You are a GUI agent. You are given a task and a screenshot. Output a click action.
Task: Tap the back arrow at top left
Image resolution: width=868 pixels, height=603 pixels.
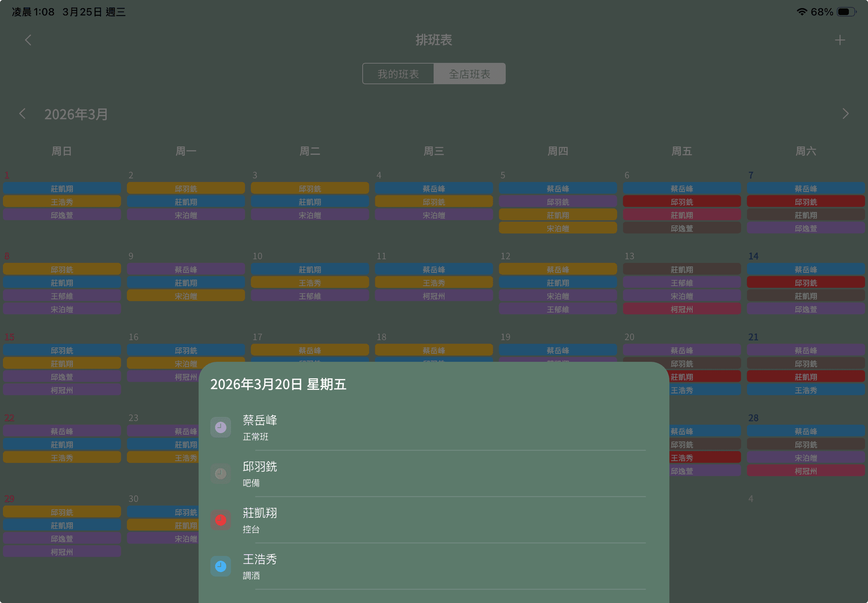[28, 40]
